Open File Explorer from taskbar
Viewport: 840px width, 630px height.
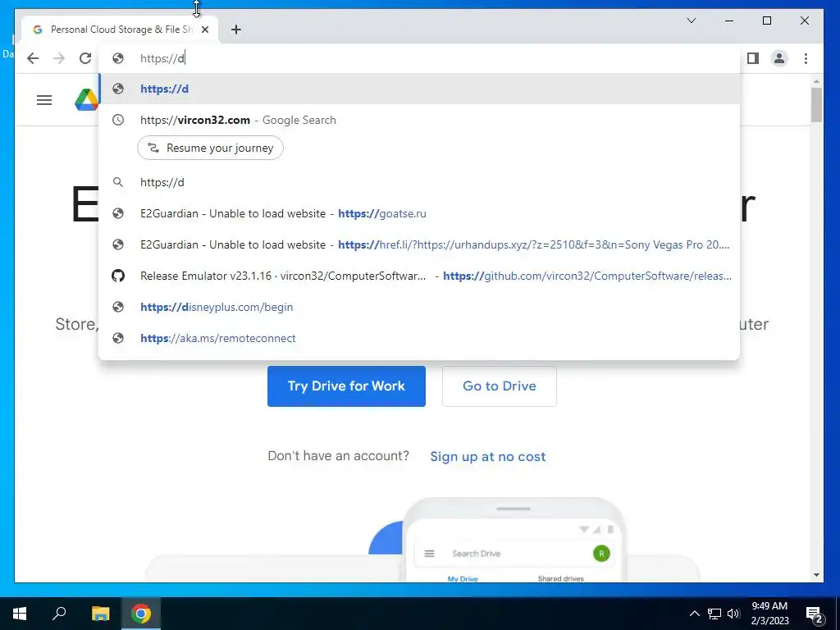(x=100, y=614)
